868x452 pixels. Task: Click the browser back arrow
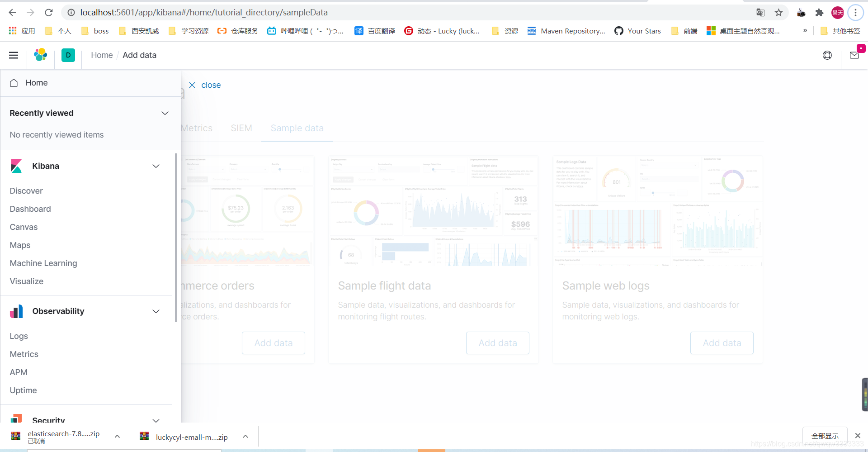click(12, 12)
